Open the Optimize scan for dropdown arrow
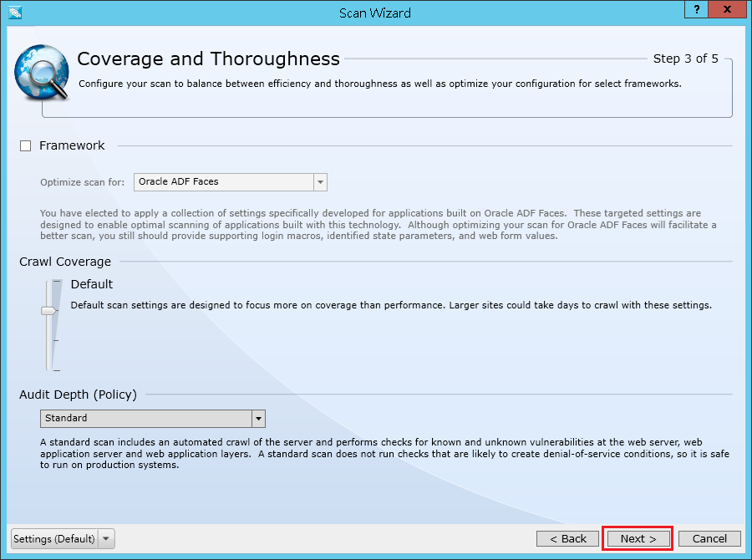Image resolution: width=752 pixels, height=560 pixels. 320,182
